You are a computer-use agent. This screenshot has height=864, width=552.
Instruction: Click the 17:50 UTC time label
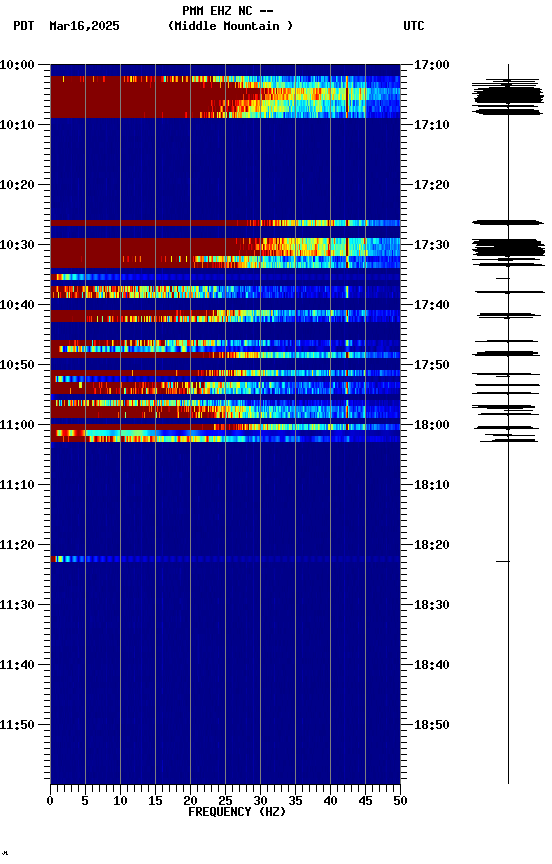(x=431, y=365)
